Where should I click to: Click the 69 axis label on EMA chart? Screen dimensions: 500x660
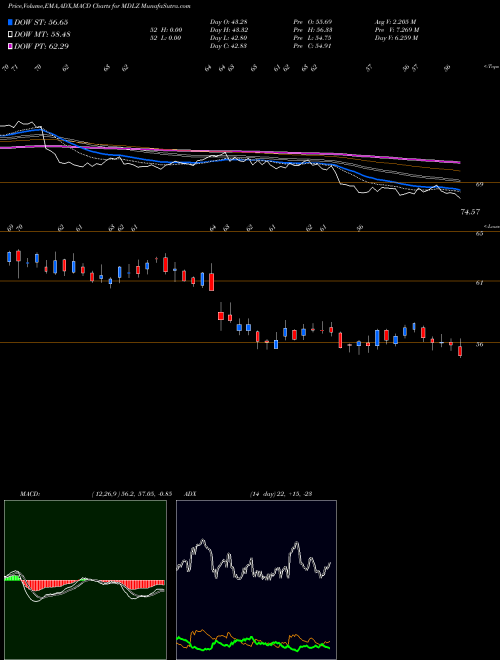click(x=479, y=184)
